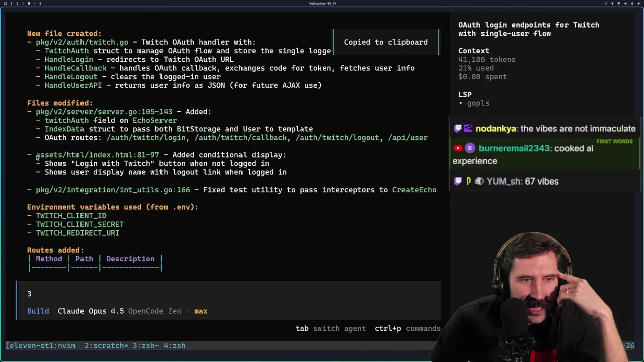Click the HandleCallback function name

click(75, 68)
